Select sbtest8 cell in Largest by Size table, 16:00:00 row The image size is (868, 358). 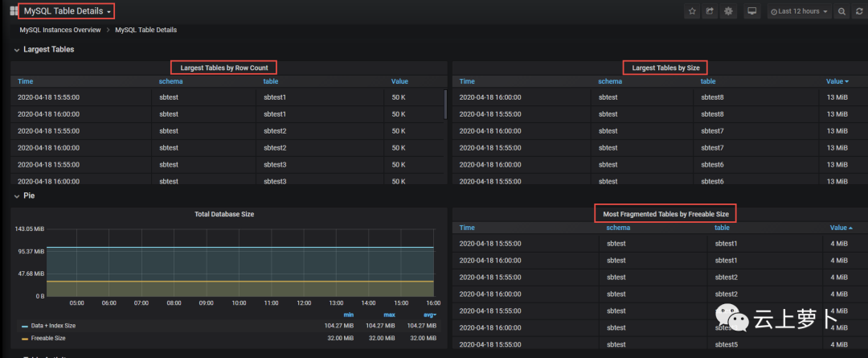coord(712,97)
